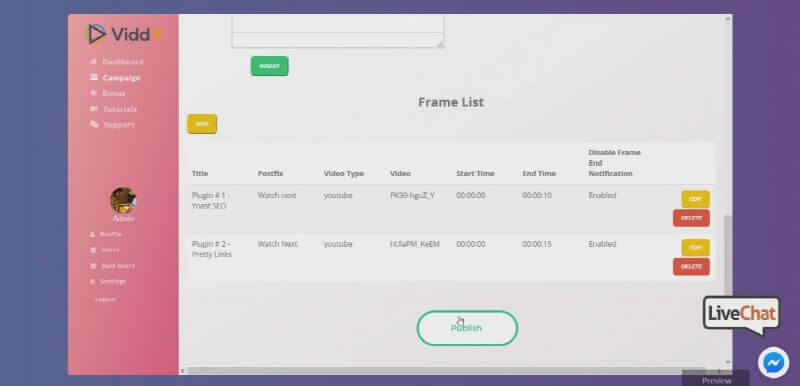Image resolution: width=800 pixels, height=386 pixels.
Task: Click end time 00:00:15
Action: pos(537,244)
